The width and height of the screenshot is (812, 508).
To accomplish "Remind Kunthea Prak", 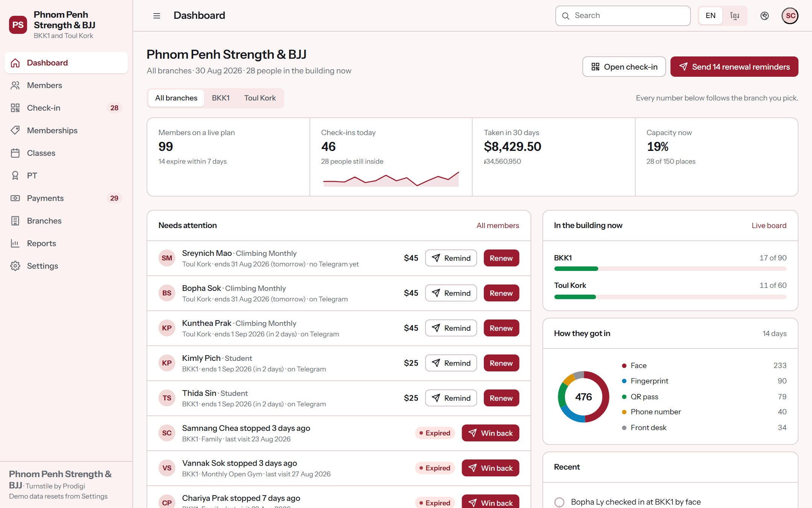I will tap(451, 328).
